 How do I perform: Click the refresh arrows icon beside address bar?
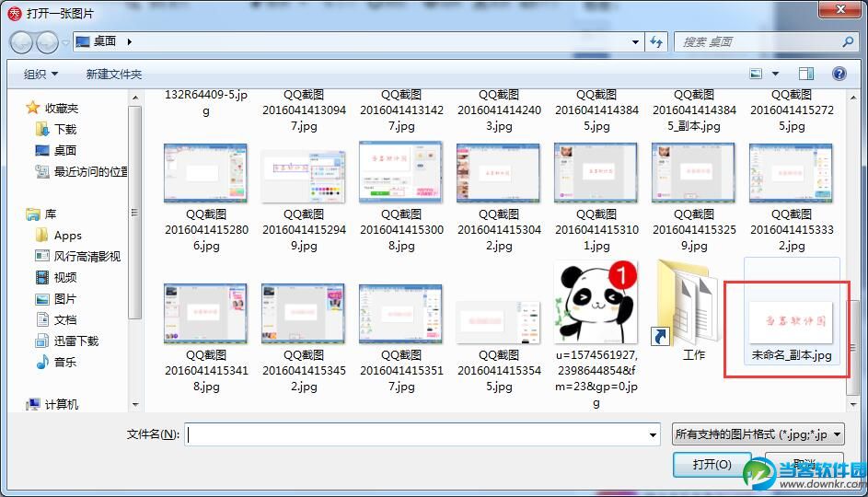[x=656, y=42]
